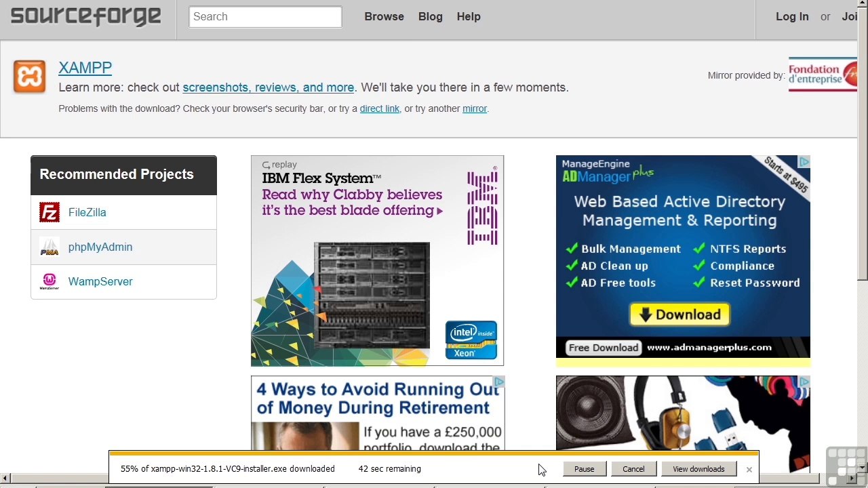Click Free Download in ManageEngine ad

click(x=604, y=348)
